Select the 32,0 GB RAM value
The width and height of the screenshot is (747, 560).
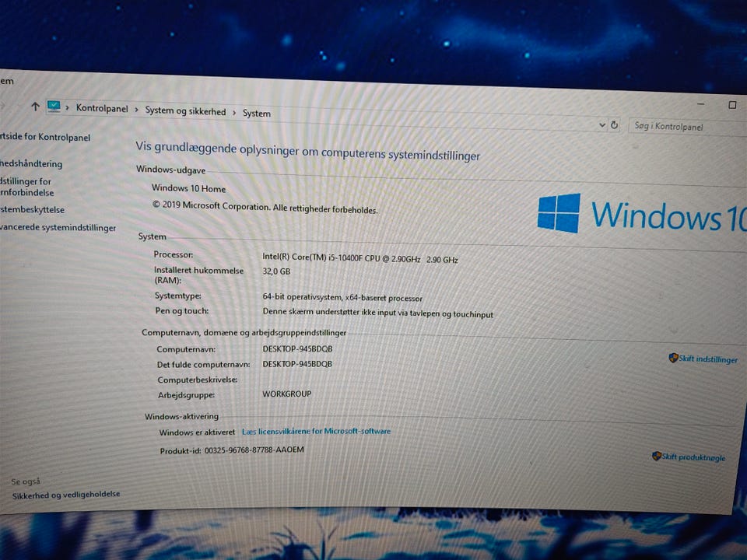coord(276,271)
